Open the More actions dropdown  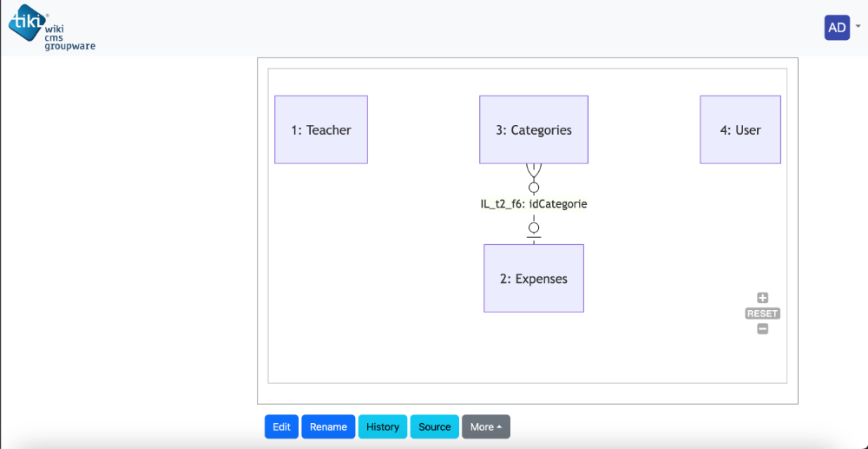tap(486, 427)
